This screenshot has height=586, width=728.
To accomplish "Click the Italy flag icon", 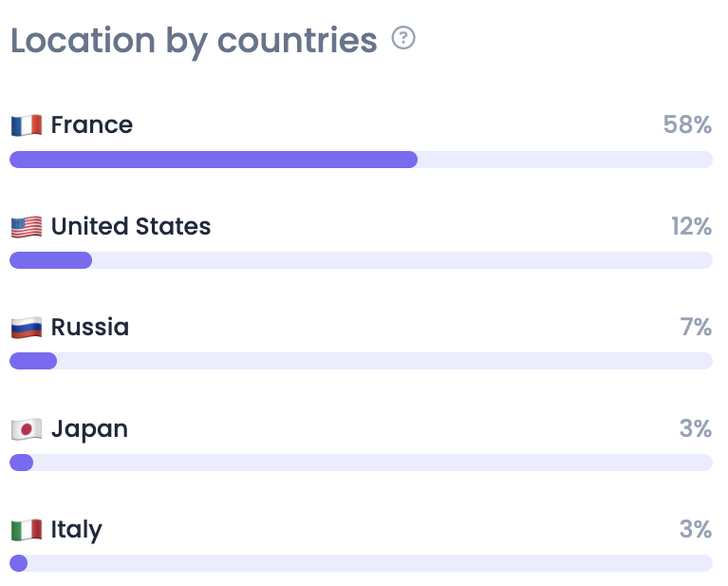I will click(27, 530).
